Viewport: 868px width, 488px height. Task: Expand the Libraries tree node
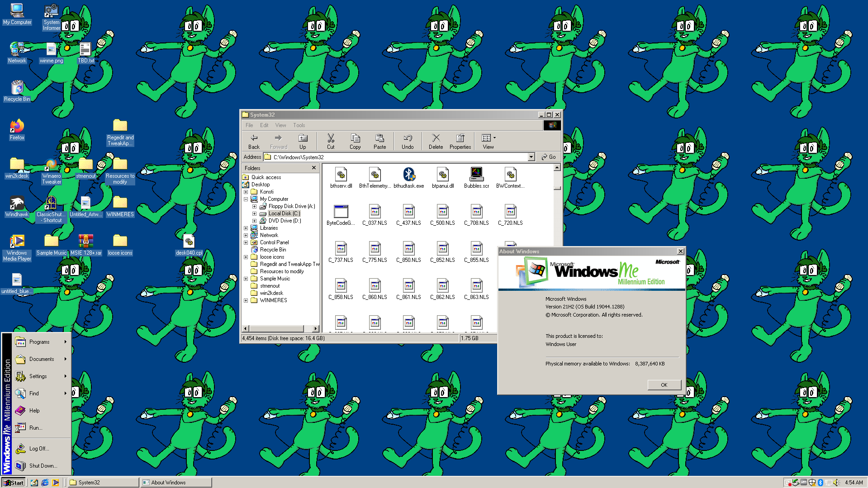click(246, 228)
